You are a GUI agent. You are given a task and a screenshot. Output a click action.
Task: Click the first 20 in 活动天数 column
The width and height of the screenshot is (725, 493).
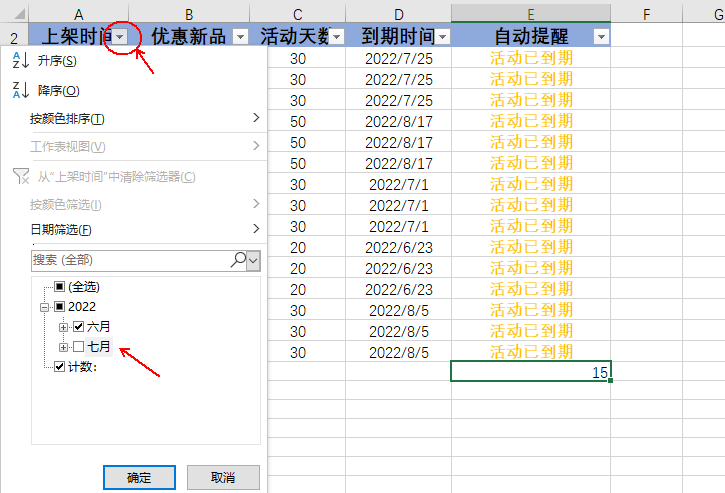pyautogui.click(x=298, y=247)
